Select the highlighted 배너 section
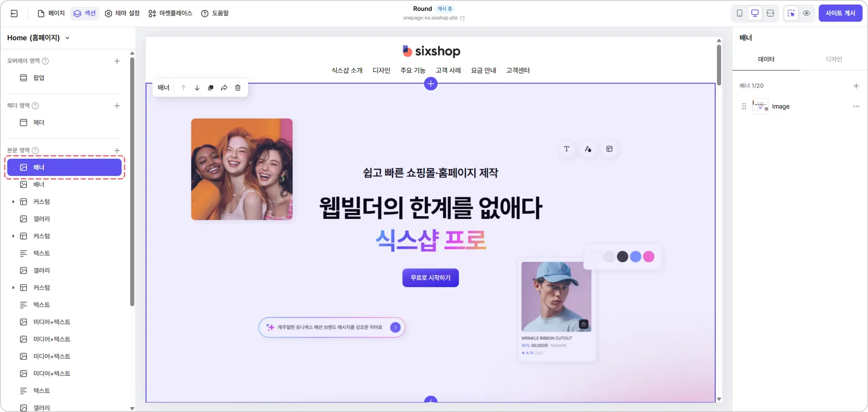868x412 pixels. [x=65, y=167]
